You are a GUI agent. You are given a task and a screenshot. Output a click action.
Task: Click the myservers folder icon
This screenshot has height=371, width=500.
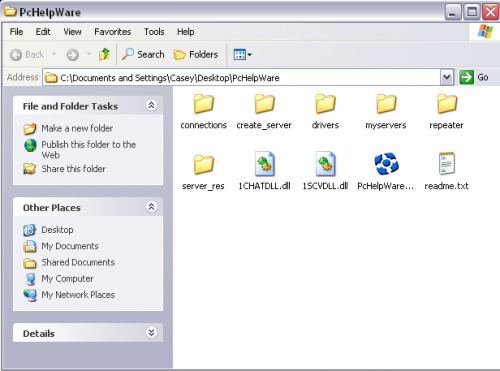click(386, 104)
